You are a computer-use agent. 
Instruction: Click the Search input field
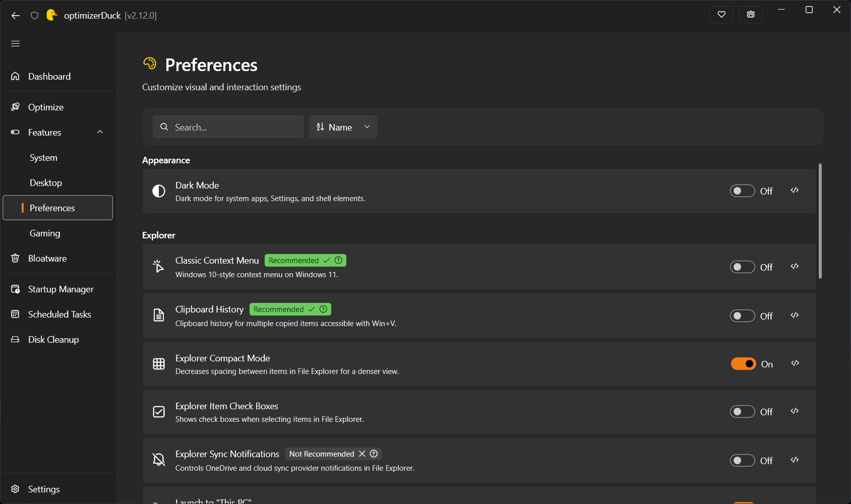pyautogui.click(x=228, y=127)
